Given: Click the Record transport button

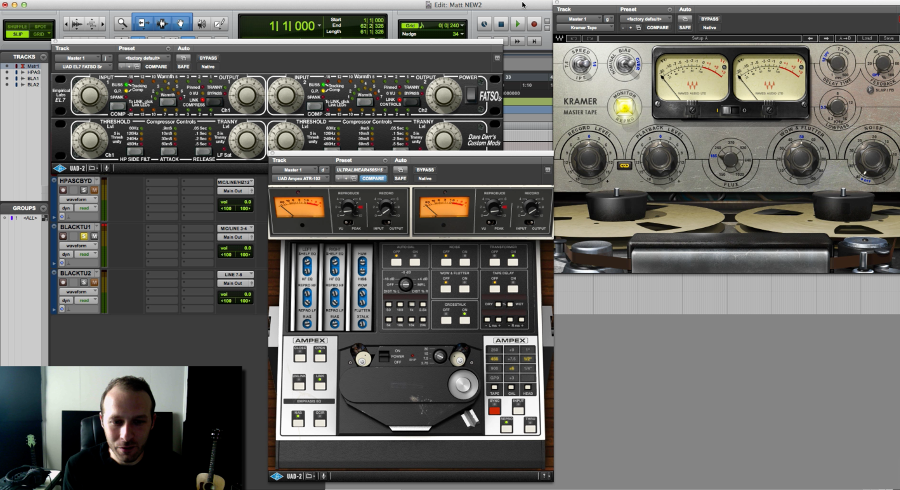Looking at the screenshot, I should (x=534, y=24).
